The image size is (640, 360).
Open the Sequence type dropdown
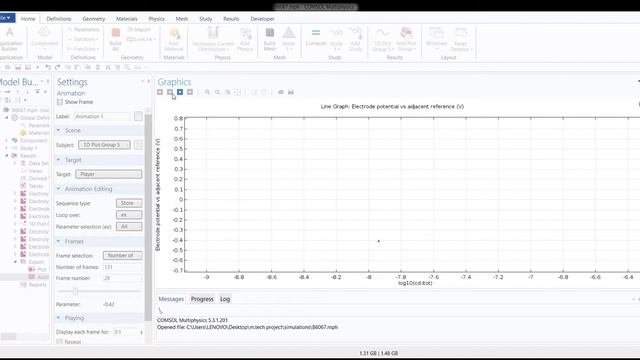129,203
